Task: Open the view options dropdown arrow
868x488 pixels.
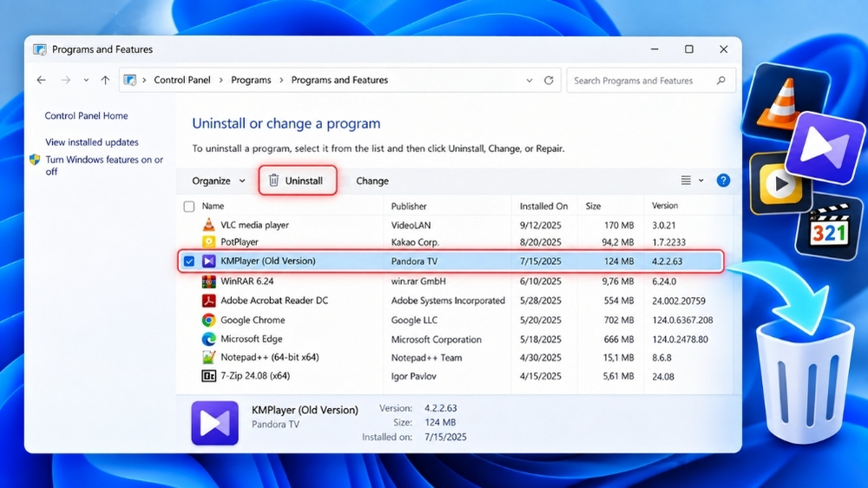Action: pos(700,181)
